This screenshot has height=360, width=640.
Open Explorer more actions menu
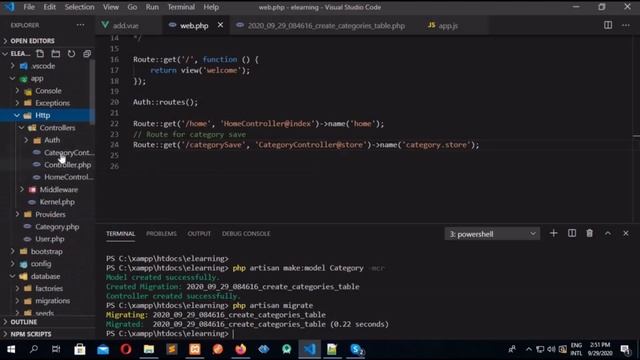tap(80, 25)
